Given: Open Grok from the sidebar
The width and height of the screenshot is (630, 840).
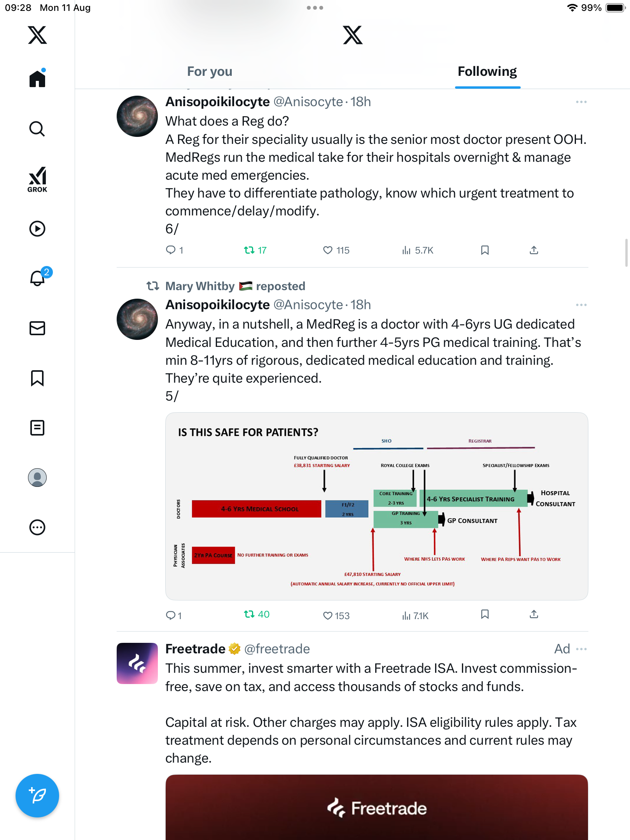Looking at the screenshot, I should click(x=37, y=180).
